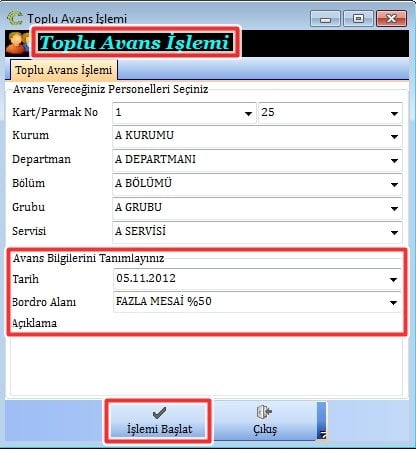
Task: Click the 'A KURUMU' value text
Action: (x=144, y=135)
